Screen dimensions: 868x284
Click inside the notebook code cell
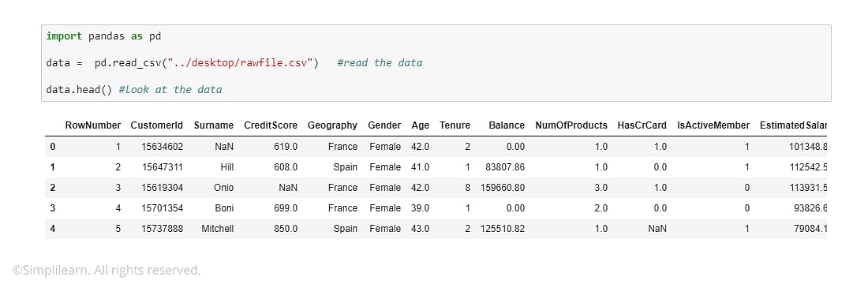coord(436,63)
